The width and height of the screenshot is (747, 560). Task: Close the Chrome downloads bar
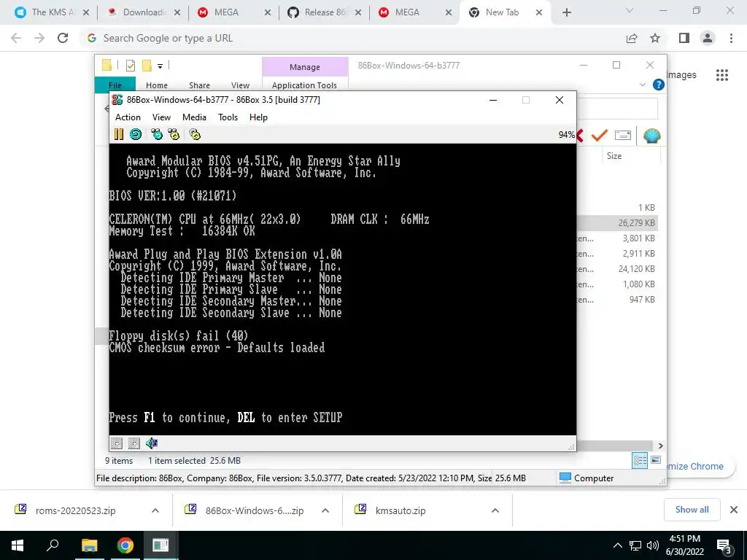coord(734,510)
